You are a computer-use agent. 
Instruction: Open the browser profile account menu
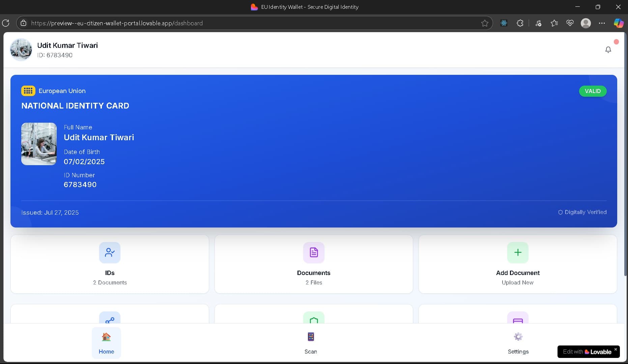586,23
